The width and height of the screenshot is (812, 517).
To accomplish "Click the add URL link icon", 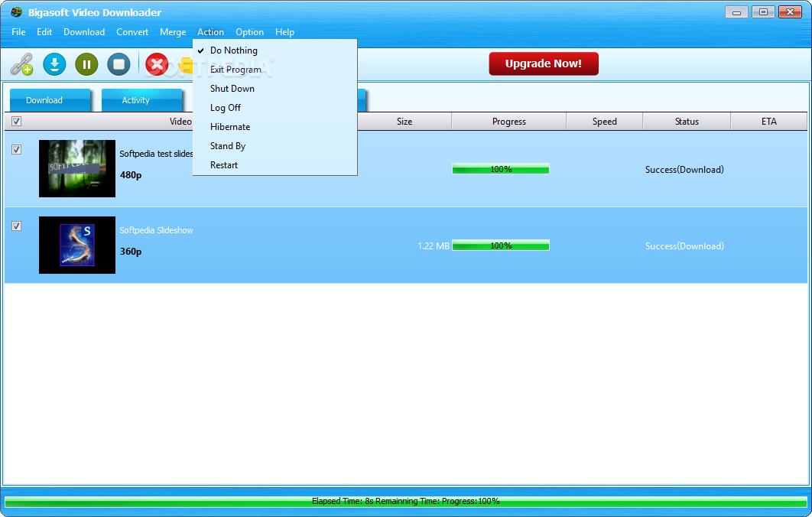I will pos(21,64).
